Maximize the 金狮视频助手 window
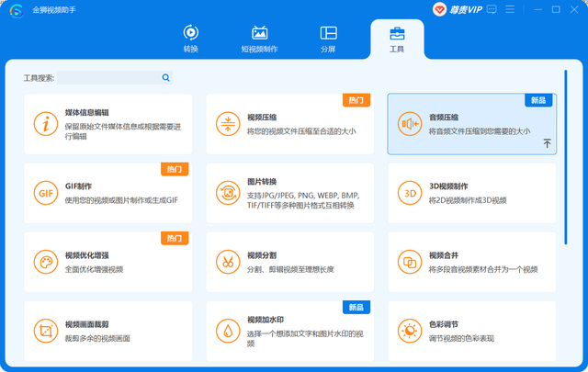Viewport: 588px width, 372px height. click(556, 9)
